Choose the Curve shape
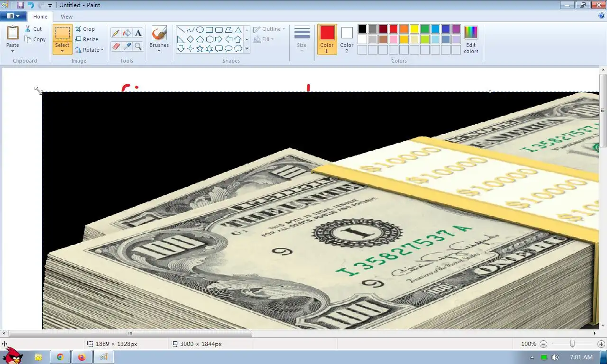 coord(190,29)
